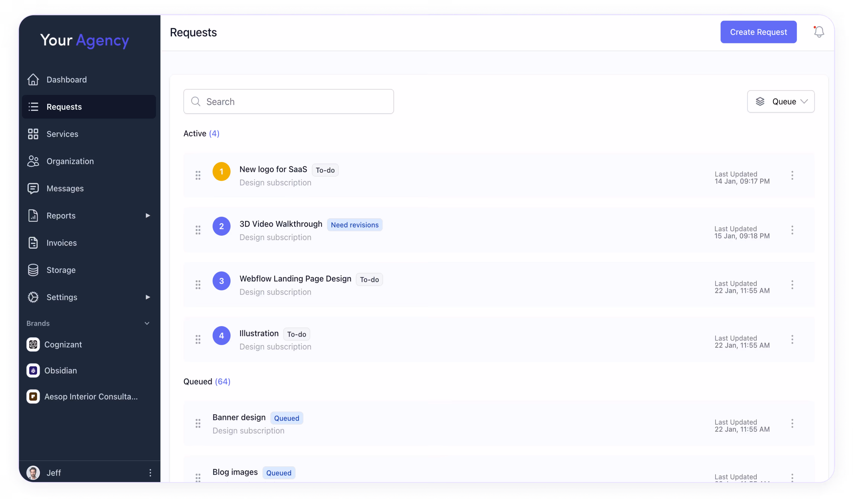Image resolution: width=853 pixels, height=504 pixels.
Task: Grab drag handle of New logo for SaaS
Action: click(x=198, y=175)
